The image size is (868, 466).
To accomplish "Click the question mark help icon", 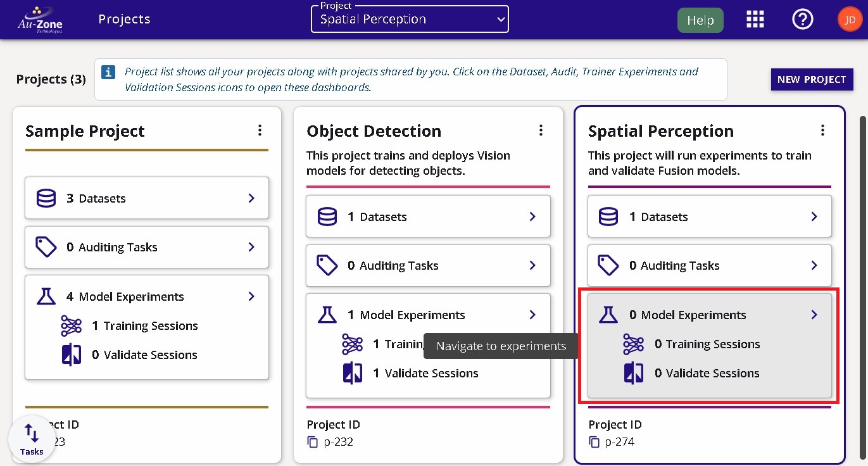I will pyautogui.click(x=802, y=20).
